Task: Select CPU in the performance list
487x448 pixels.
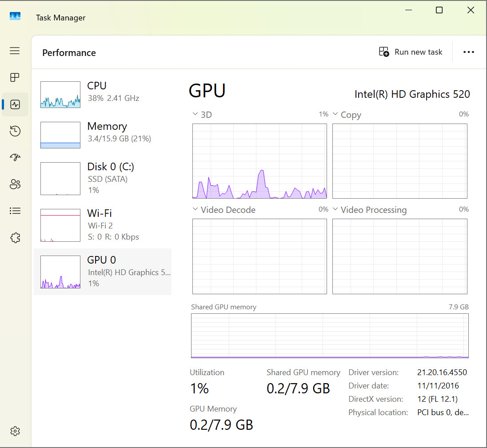Action: (x=103, y=95)
